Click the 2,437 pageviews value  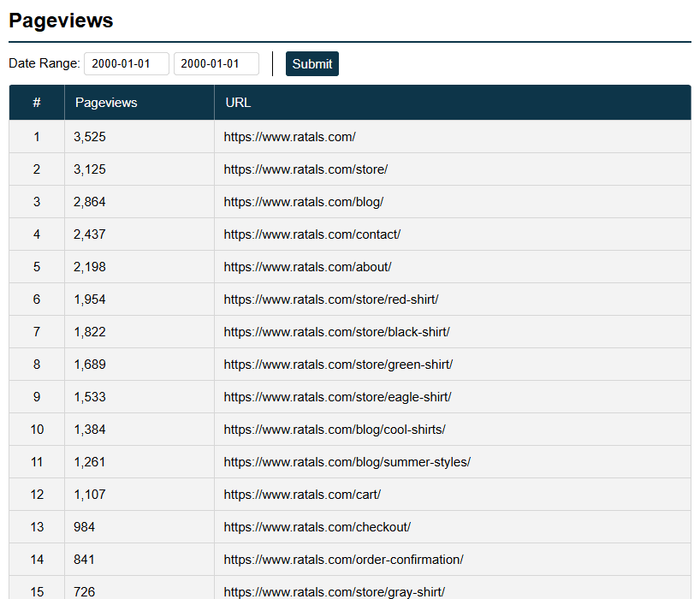tap(90, 234)
